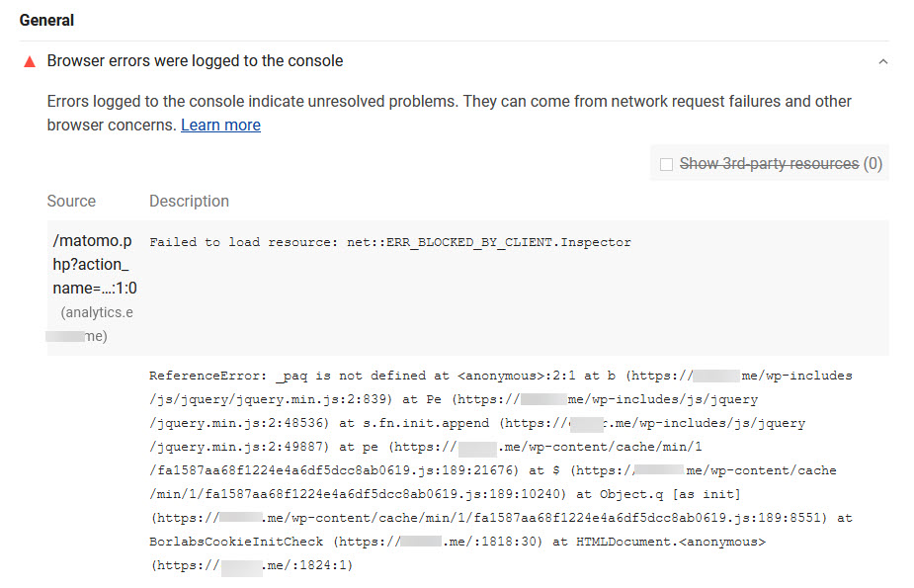
Task: Select the Failed to load resource message
Action: (390, 242)
